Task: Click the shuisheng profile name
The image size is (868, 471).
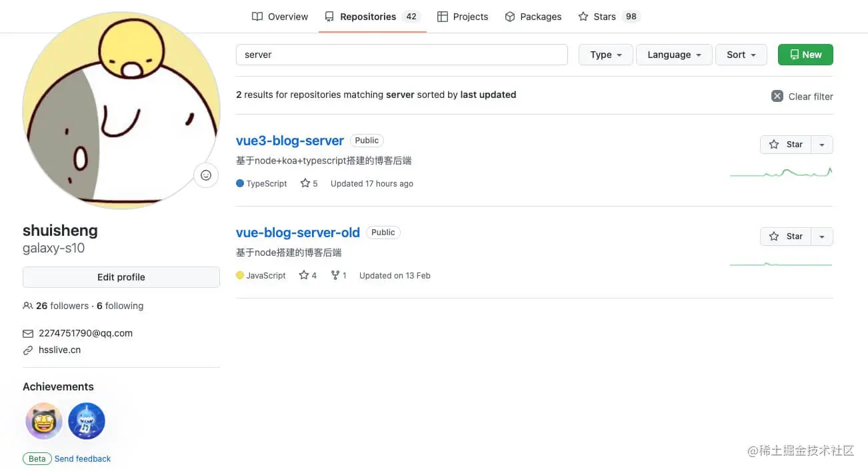Action: [60, 231]
